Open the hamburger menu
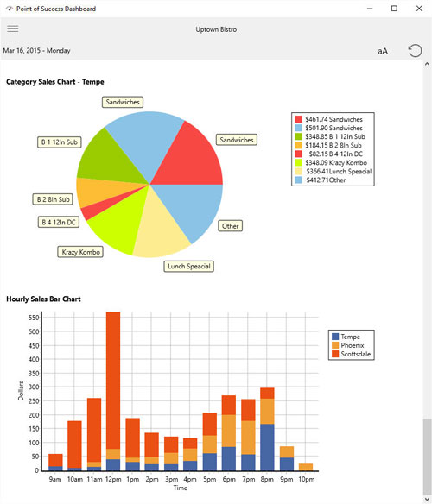Screen dimensions: 432x504 pos(13,29)
